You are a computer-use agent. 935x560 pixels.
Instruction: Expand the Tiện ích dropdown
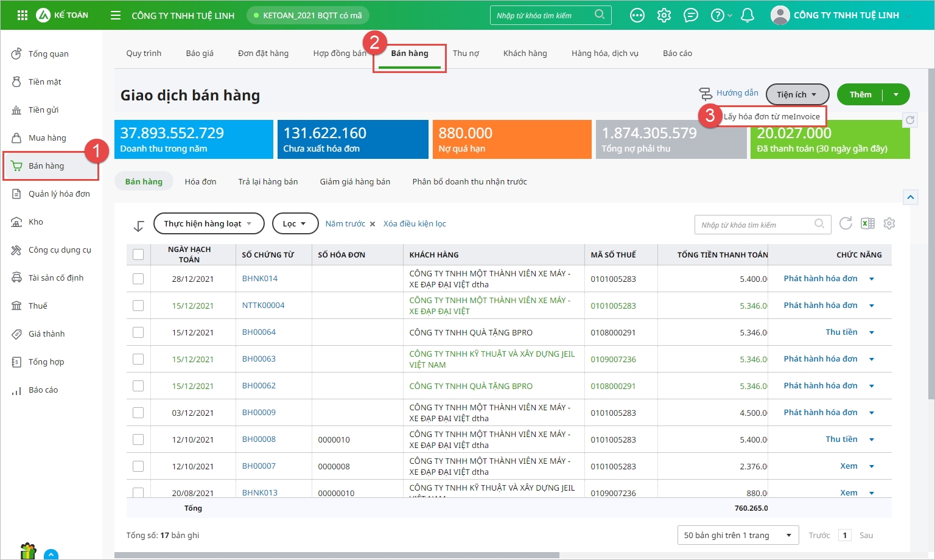[797, 94]
